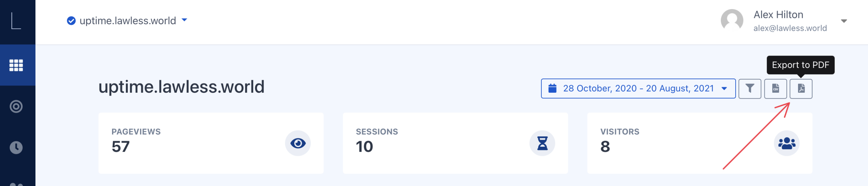
Task: Open the clock sidebar icon
Action: (x=16, y=148)
